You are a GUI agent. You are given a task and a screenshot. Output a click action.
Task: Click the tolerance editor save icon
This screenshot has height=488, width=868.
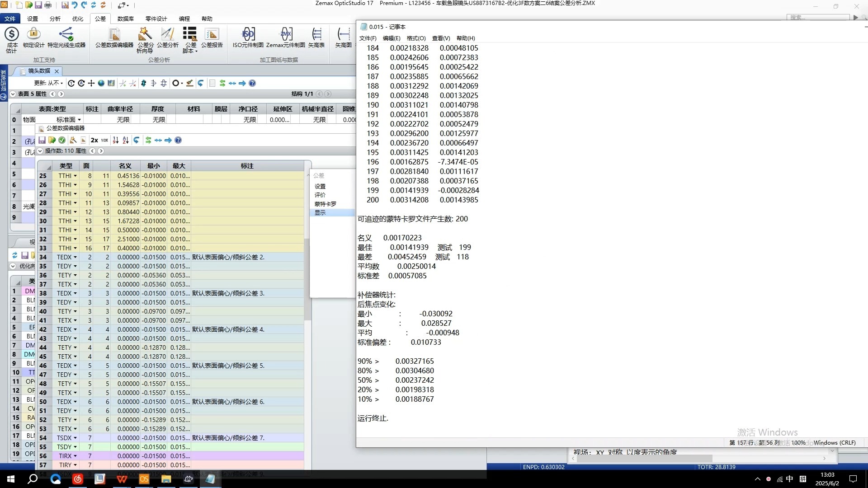(42, 141)
